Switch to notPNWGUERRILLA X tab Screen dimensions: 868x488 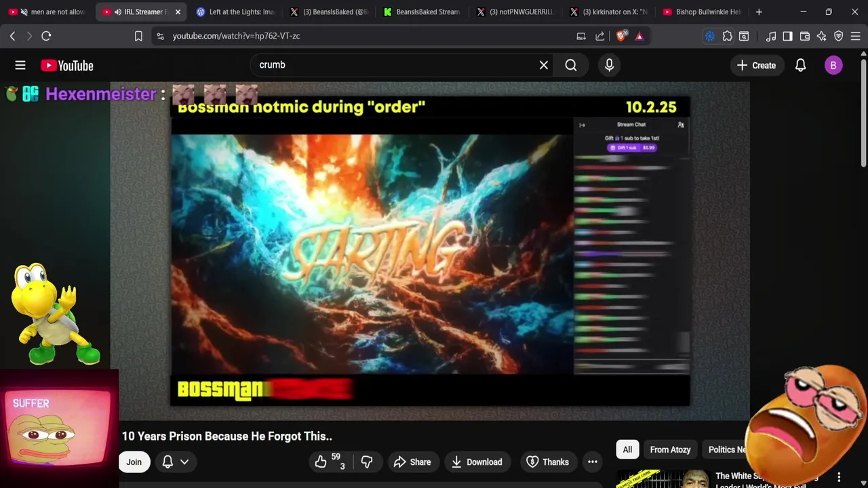[x=515, y=12]
